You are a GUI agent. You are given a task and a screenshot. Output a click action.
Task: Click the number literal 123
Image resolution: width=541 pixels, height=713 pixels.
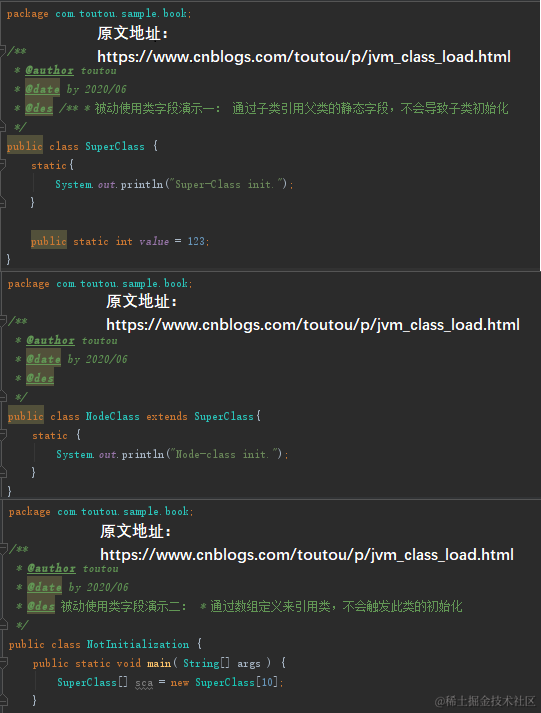point(196,241)
